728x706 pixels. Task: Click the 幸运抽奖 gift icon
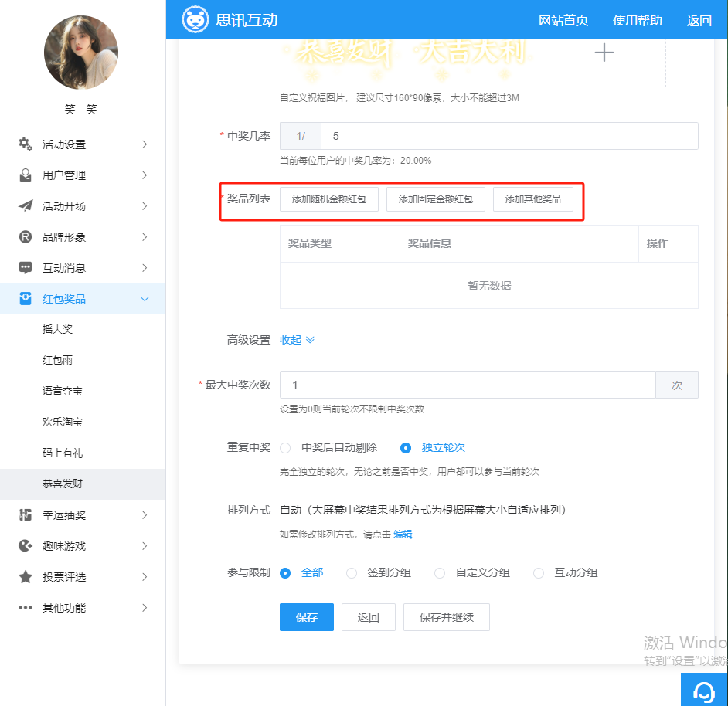(x=25, y=514)
